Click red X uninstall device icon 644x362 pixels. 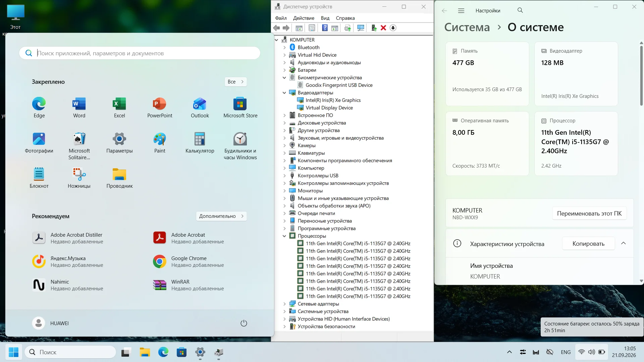[x=383, y=28]
